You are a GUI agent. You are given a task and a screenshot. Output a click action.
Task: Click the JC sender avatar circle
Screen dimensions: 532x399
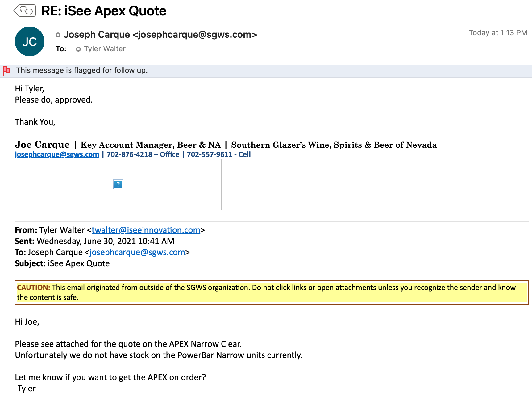[x=30, y=41]
